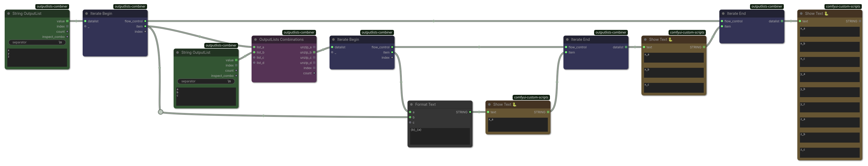Click the text box containing x y z
Image resolution: width=868 pixels, height=166 pixels.
(37, 57)
